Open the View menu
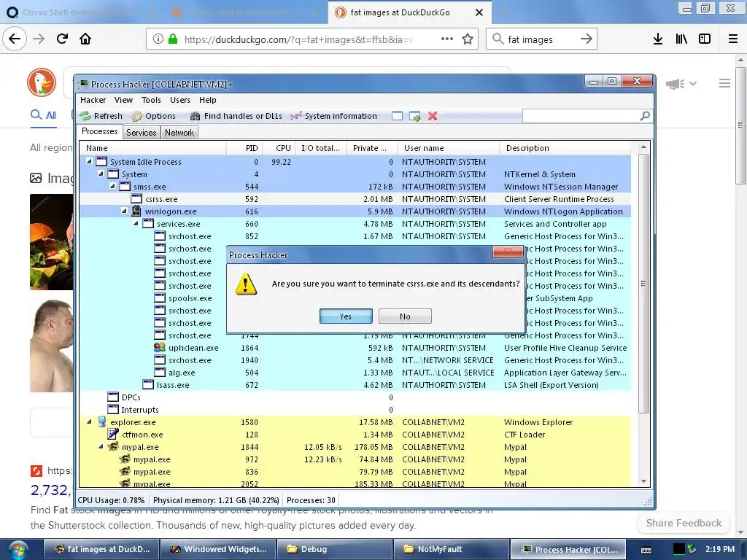This screenshot has width=747, height=560. click(x=123, y=100)
